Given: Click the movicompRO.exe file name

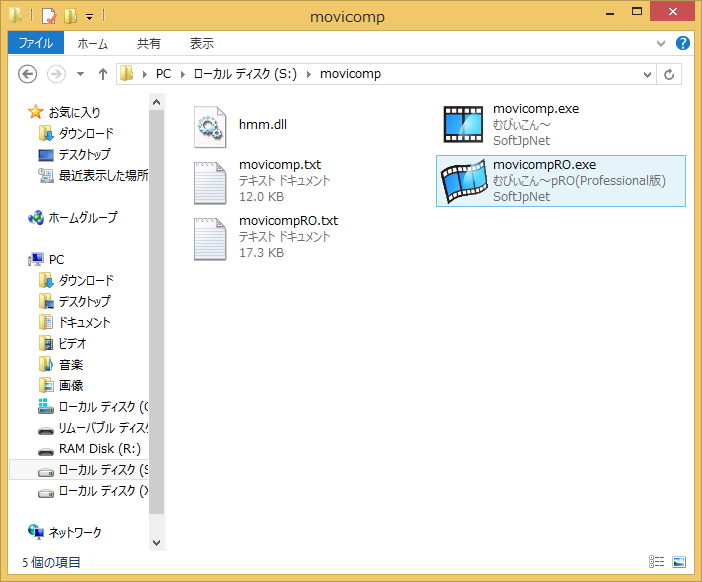Looking at the screenshot, I should click(544, 165).
